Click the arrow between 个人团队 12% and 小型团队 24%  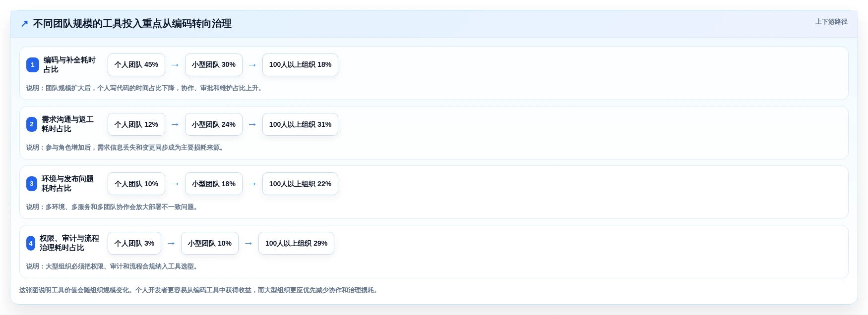(175, 124)
